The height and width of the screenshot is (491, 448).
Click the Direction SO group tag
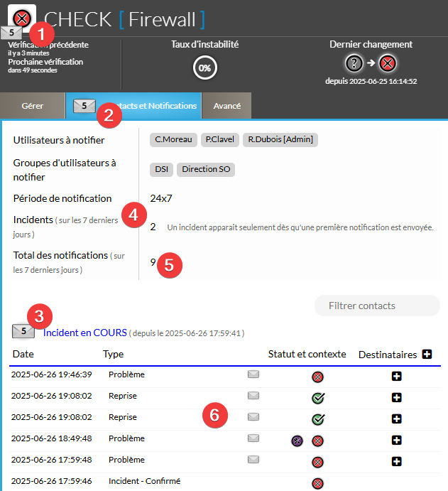(x=206, y=169)
